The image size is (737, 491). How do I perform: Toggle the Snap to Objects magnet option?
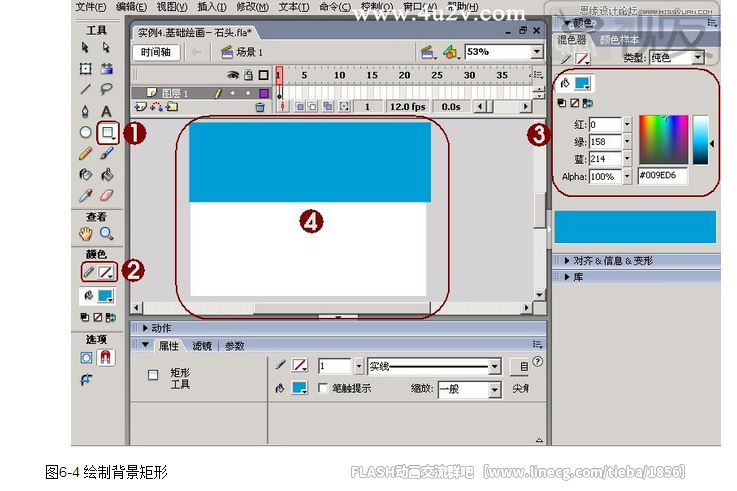[x=106, y=358]
